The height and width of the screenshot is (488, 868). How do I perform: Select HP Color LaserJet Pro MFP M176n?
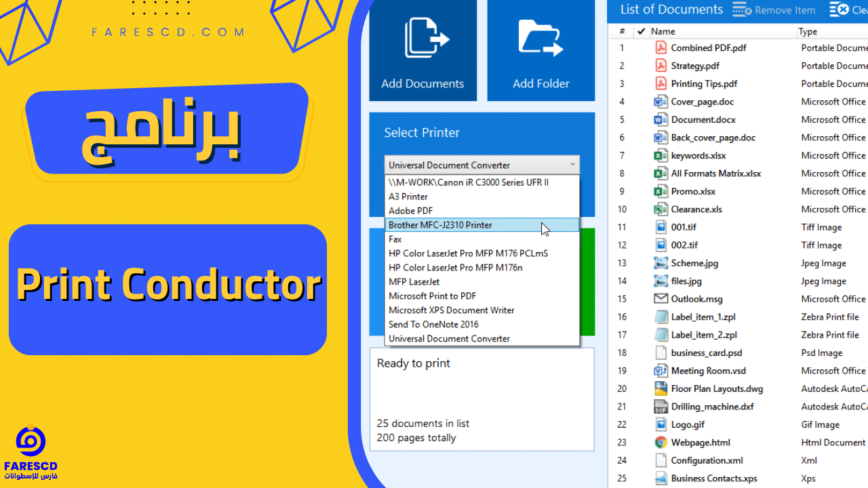[481, 268]
